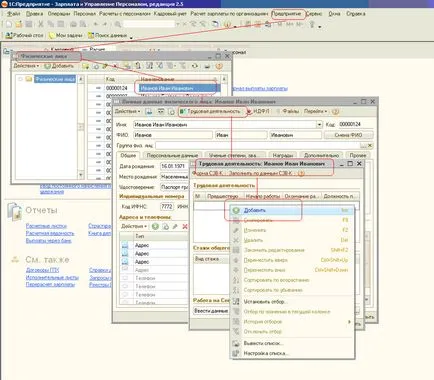
Task: Choose Установить отбор... in the context menu
Action: coord(292,302)
